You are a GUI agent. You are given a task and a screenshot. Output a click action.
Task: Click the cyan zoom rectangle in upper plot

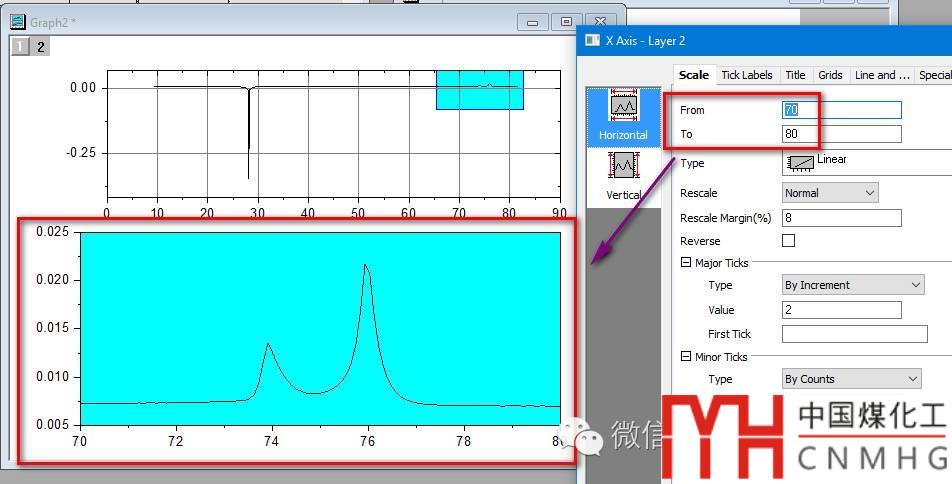(480, 90)
